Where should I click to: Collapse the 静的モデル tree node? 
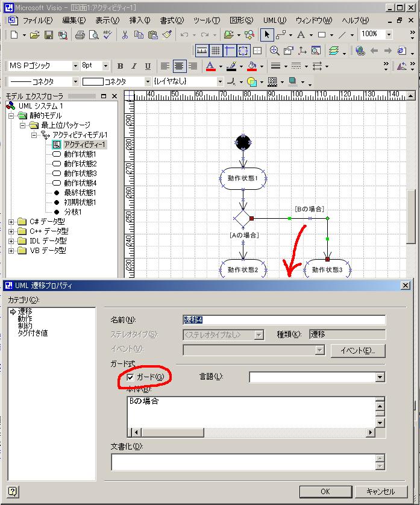coord(11,116)
